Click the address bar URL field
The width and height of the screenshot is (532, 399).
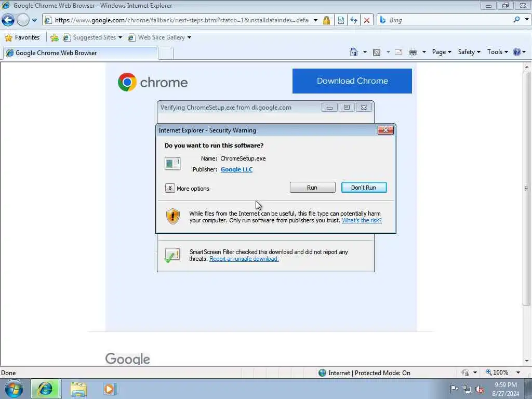click(x=181, y=20)
